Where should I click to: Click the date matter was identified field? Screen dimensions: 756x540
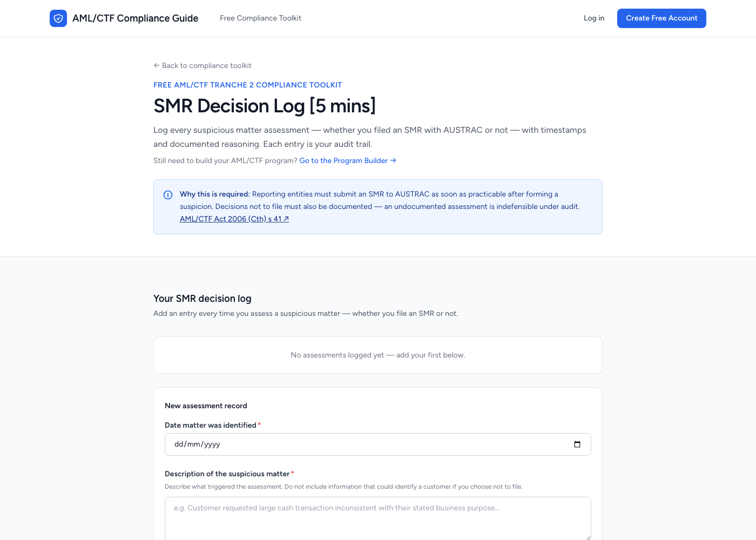pos(378,444)
